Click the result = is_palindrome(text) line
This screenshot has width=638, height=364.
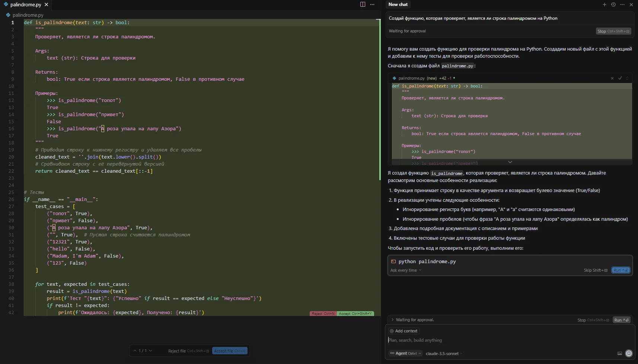[x=87, y=291]
